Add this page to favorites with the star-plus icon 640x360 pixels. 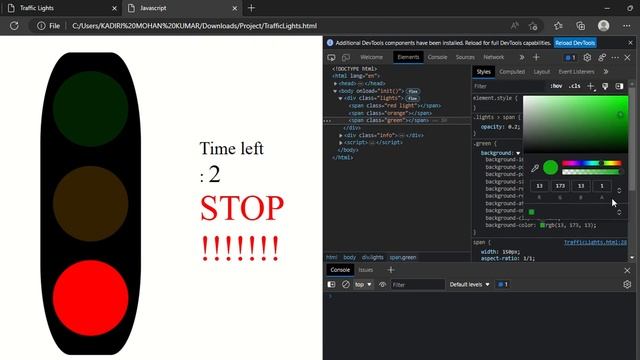click(x=533, y=26)
